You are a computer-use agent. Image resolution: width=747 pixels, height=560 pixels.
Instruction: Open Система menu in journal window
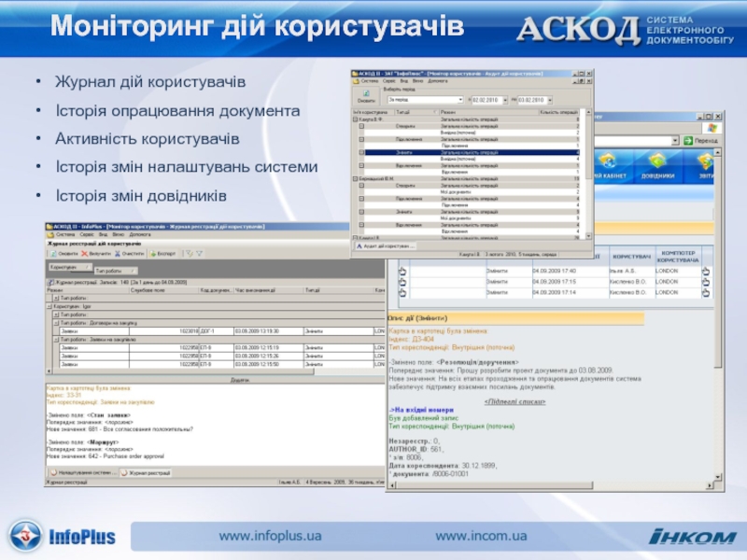65,235
